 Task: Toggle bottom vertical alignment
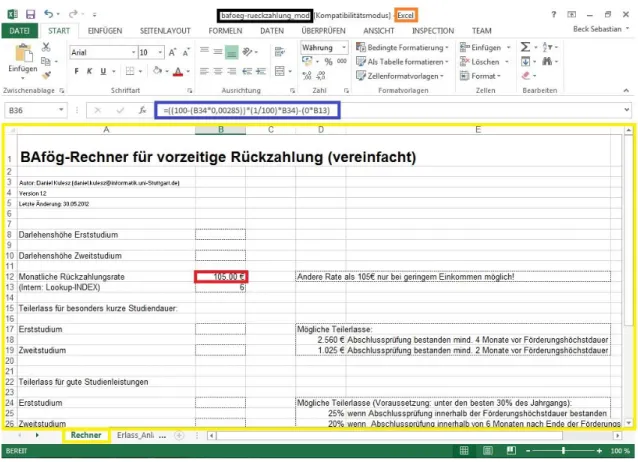tap(232, 52)
